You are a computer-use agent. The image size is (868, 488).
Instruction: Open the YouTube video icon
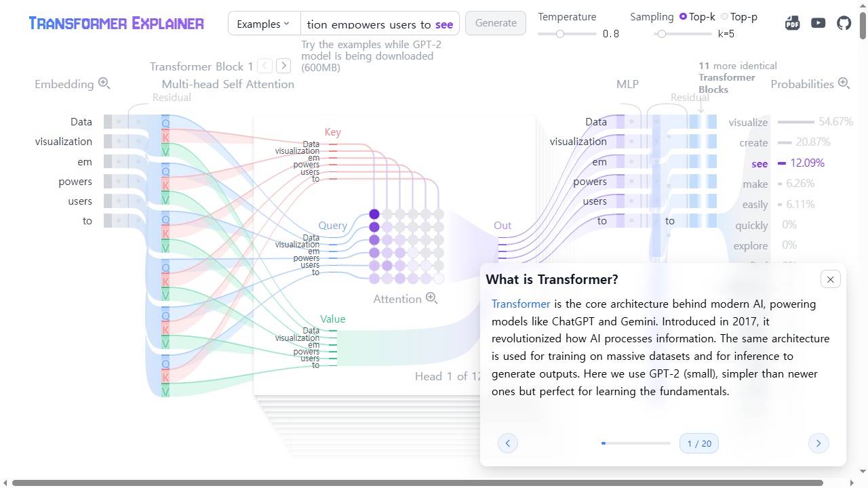pos(818,23)
